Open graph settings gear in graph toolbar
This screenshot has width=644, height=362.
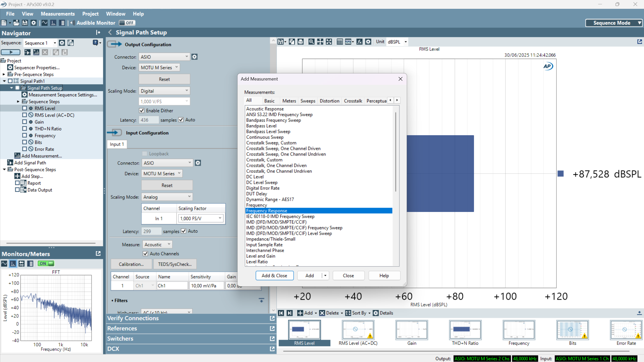[x=368, y=42]
